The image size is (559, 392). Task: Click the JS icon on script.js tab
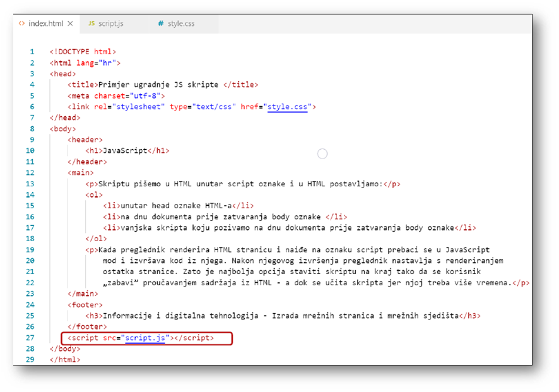coord(91,23)
